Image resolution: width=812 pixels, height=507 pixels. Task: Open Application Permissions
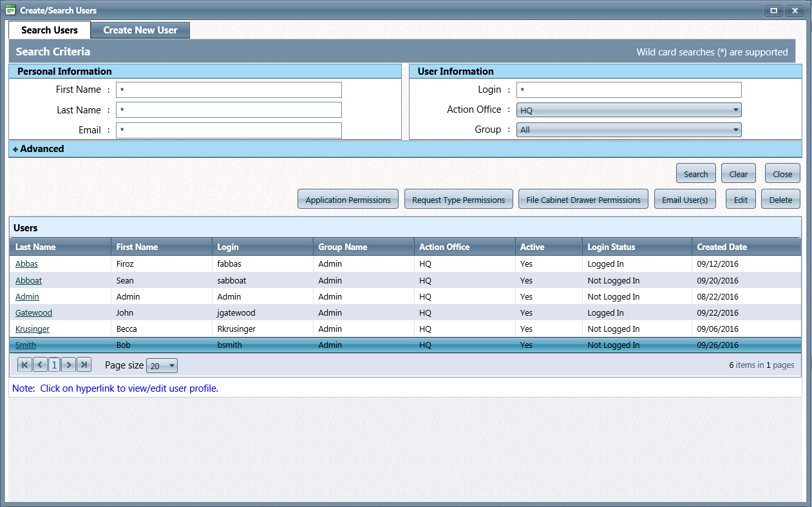[x=348, y=200]
